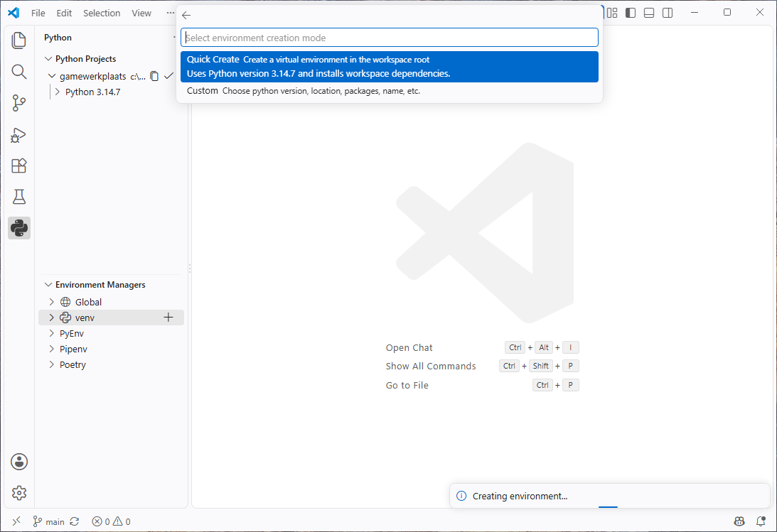
Task: Open the File menu
Action: [38, 13]
